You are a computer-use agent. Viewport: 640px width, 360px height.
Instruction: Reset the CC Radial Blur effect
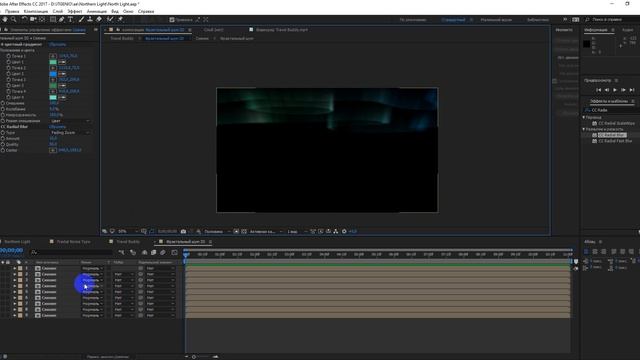point(57,127)
